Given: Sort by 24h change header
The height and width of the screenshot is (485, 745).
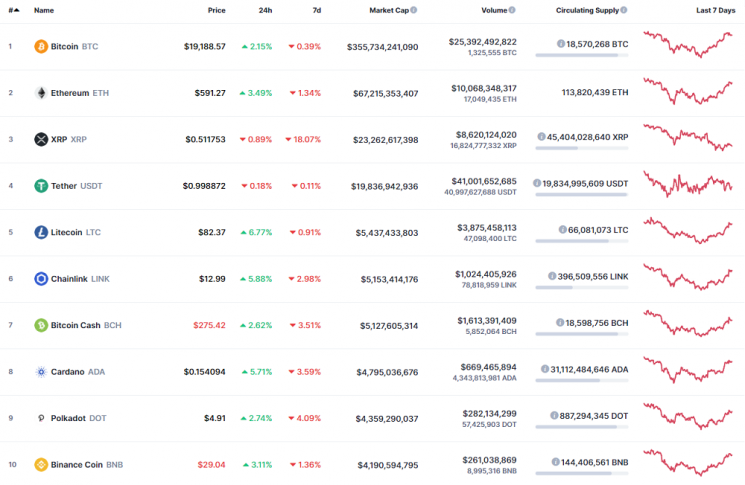Looking at the screenshot, I should point(265,10).
